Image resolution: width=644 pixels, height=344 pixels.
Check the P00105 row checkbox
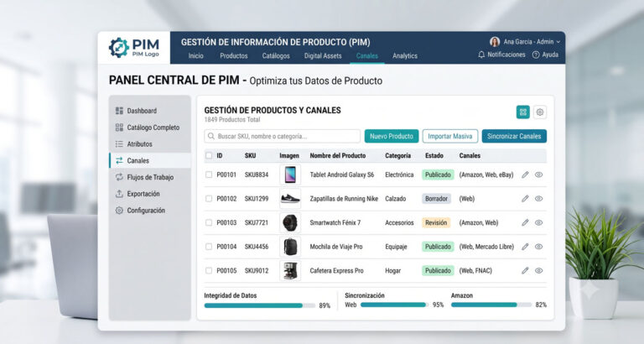(209, 270)
